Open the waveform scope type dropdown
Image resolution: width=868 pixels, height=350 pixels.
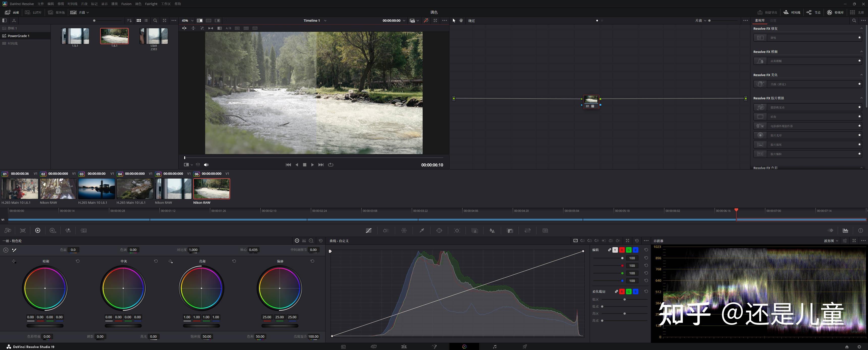tap(831, 241)
